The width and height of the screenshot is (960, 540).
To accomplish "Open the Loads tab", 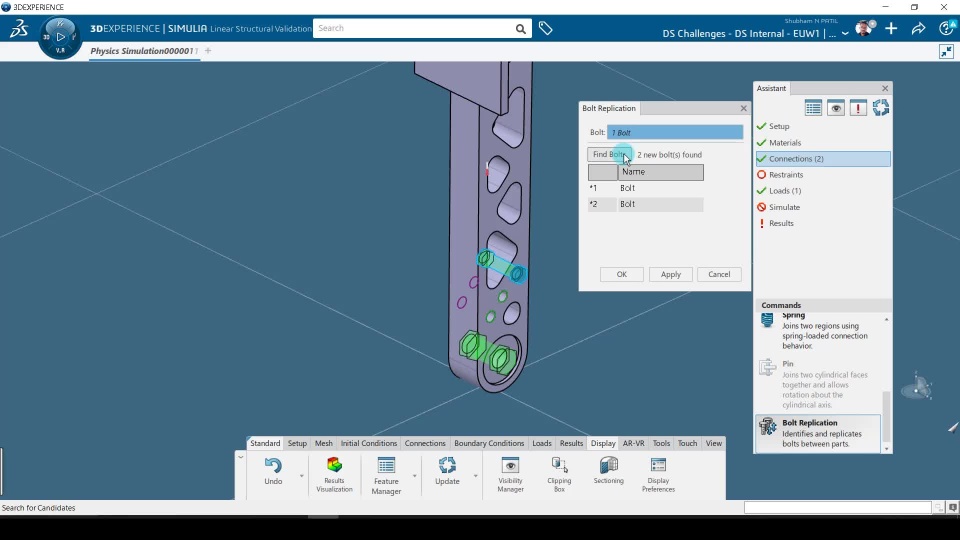I will 542,443.
